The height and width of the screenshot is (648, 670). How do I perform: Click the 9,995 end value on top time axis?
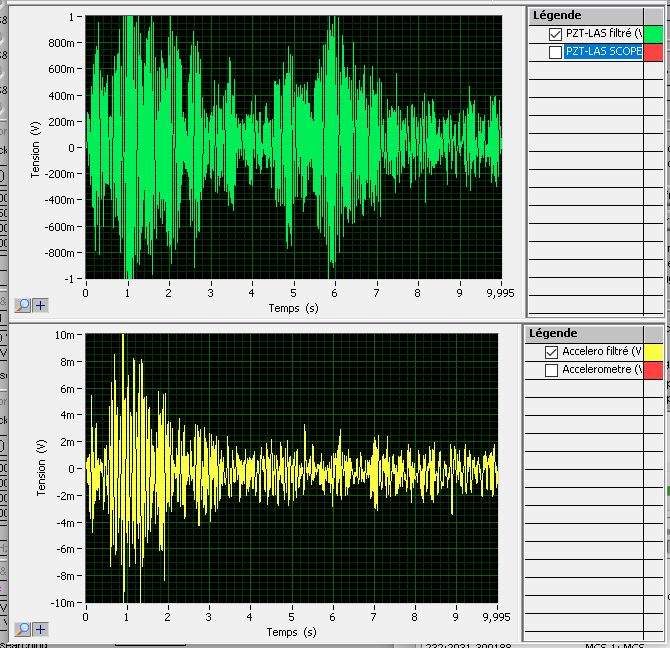point(500,294)
